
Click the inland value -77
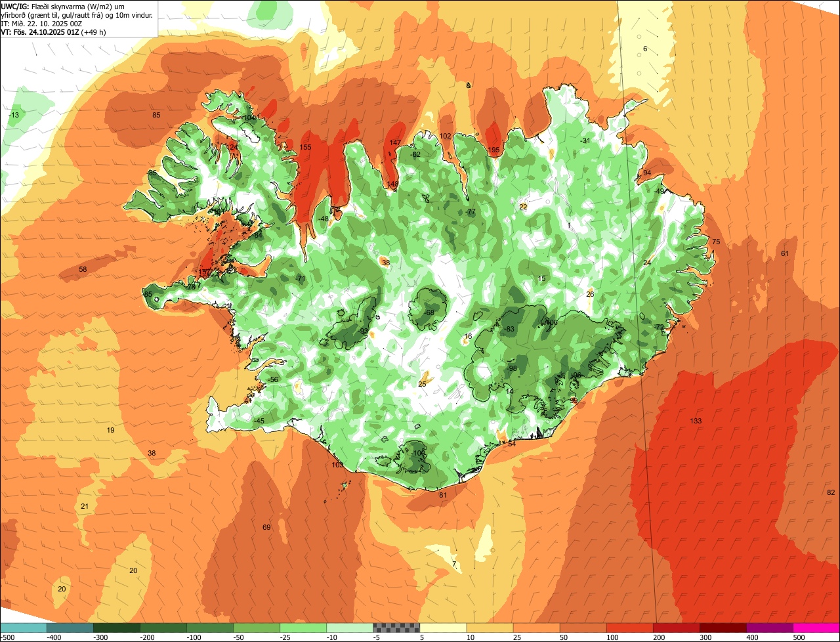[471, 211]
